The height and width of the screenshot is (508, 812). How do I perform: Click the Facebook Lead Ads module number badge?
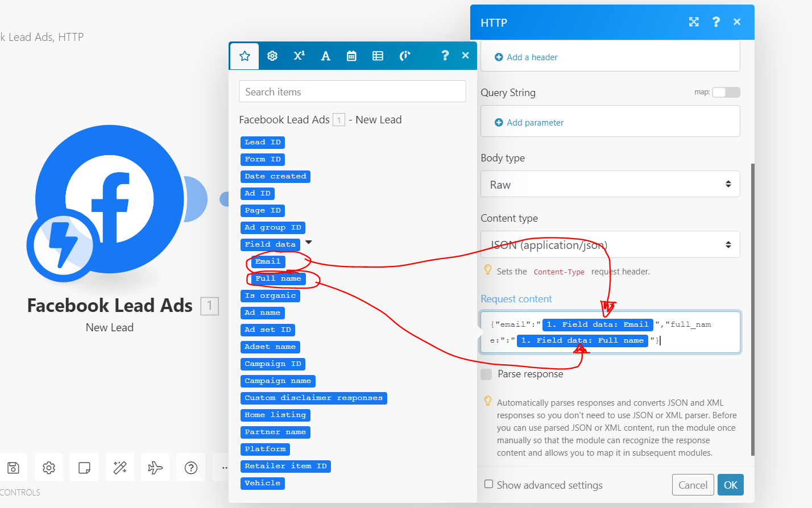point(209,306)
